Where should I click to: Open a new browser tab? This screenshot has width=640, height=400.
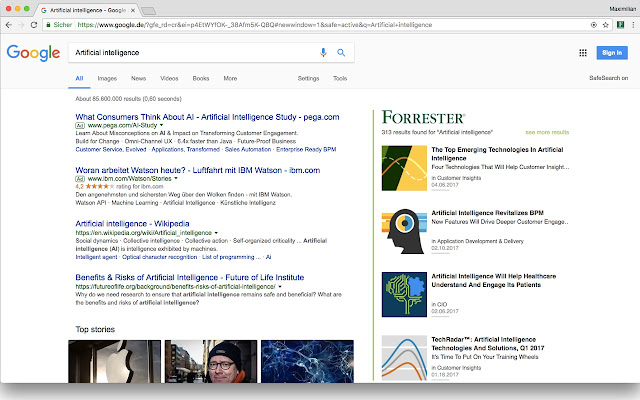148,10
